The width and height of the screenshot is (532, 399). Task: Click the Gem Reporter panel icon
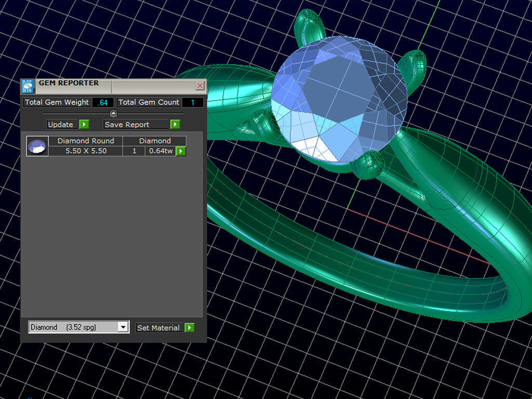[x=27, y=86]
